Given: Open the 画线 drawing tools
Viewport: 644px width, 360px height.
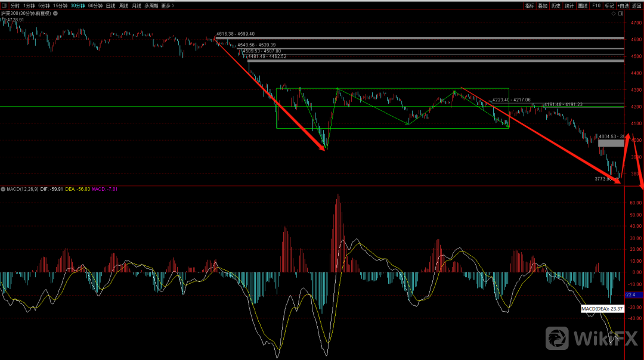Looking at the screenshot, I should click(583, 5).
